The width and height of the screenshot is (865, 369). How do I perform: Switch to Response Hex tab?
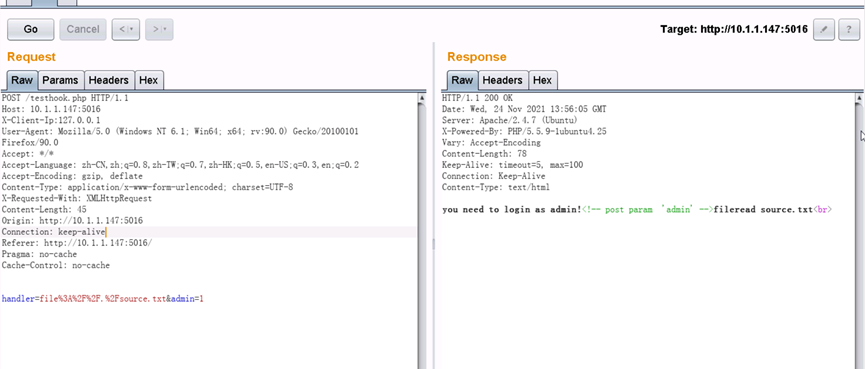[x=542, y=80]
